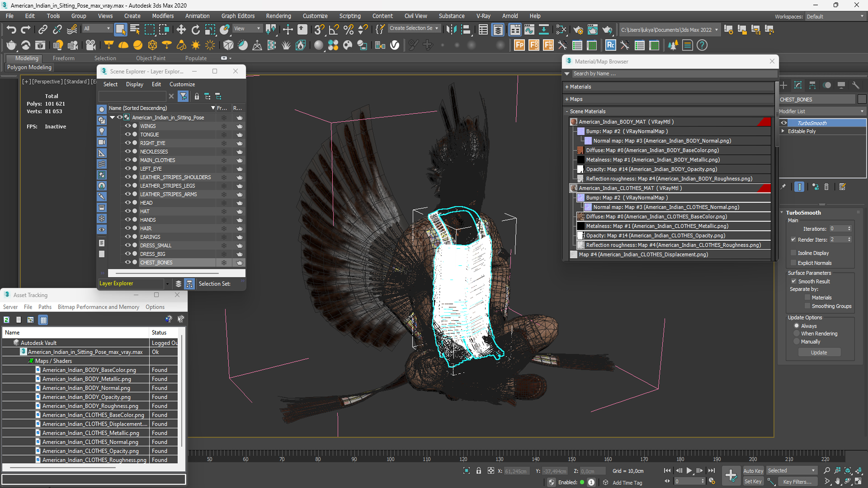Toggle visibility eye of HAIR layer
The height and width of the screenshot is (488, 868).
(x=128, y=228)
